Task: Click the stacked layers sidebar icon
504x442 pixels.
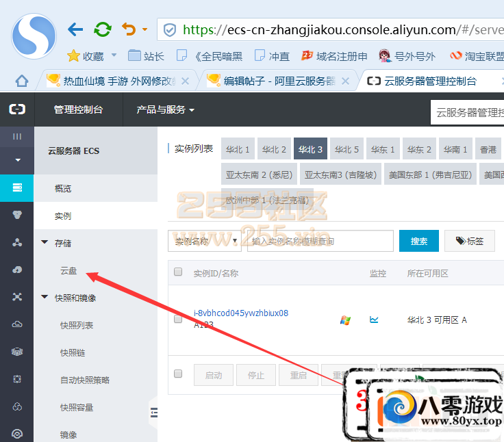Action: tap(17, 352)
